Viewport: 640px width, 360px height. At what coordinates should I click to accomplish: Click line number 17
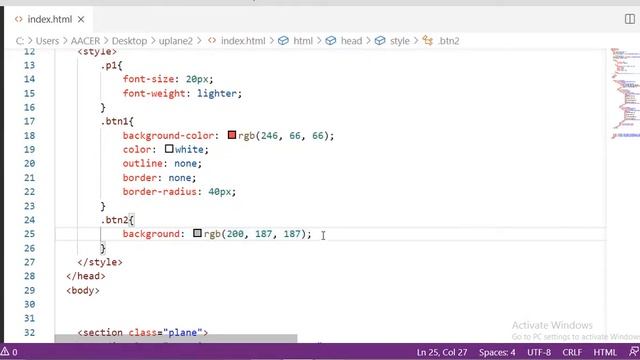29,121
